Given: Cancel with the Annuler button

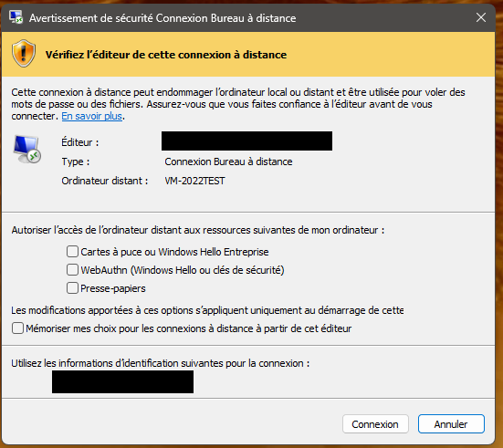Looking at the screenshot, I should point(451,424).
